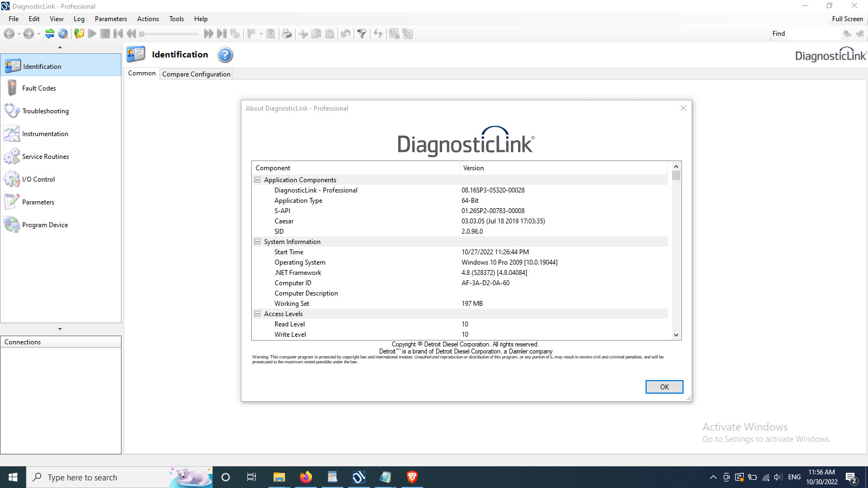Click the About list scrollbar up arrow
The width and height of the screenshot is (868, 488).
point(676,166)
